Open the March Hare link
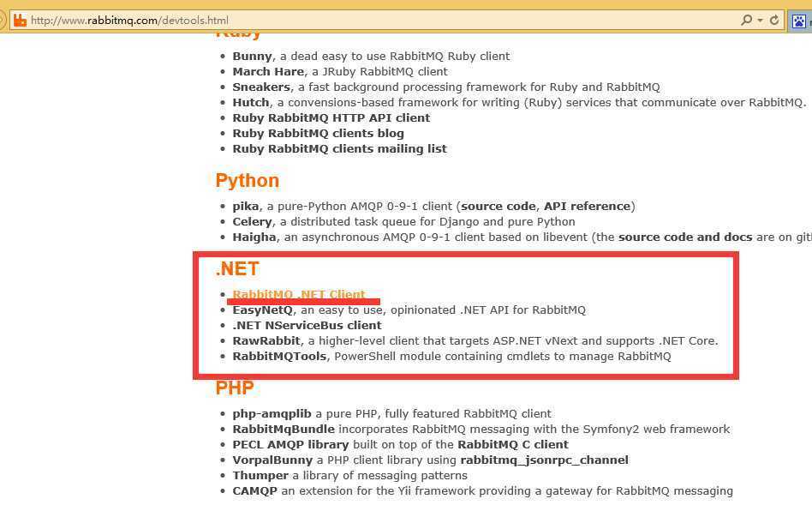The image size is (812, 505). pos(268,71)
